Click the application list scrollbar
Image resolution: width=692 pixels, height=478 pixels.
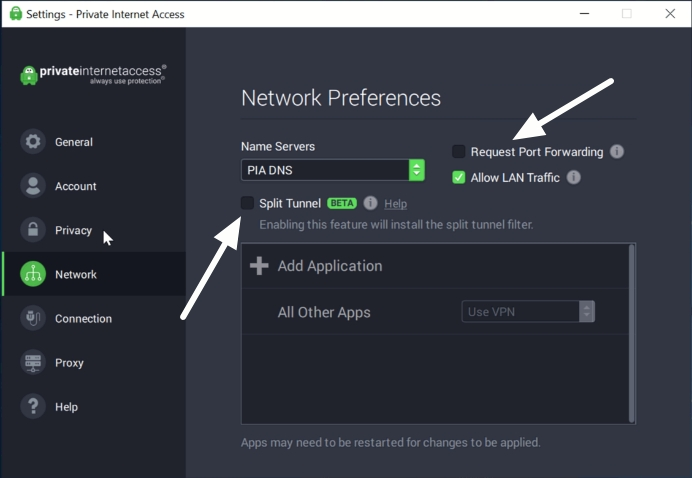(632, 334)
